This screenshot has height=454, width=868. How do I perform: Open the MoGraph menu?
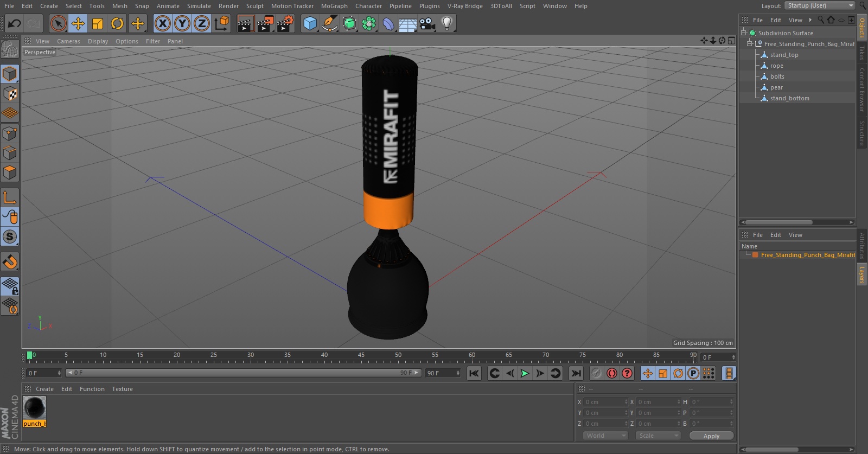coord(334,6)
